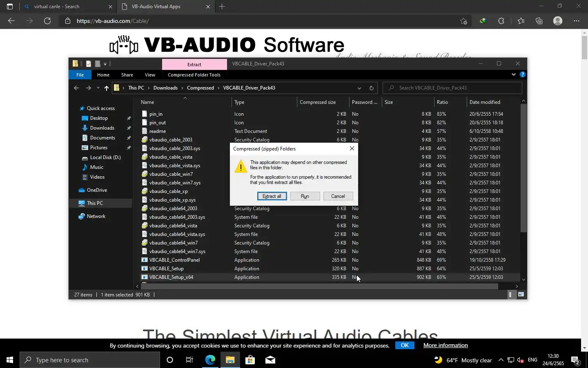Click OK on the cookie banner

point(405,345)
